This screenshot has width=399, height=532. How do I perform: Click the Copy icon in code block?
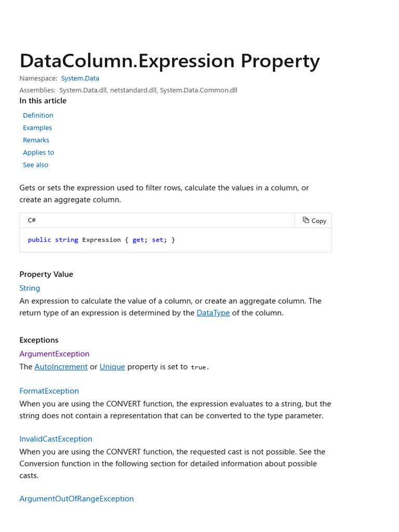coord(305,220)
